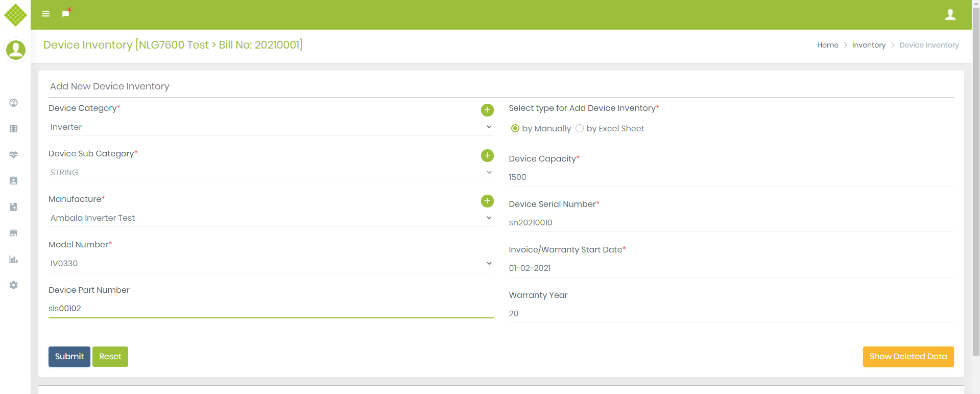This screenshot has width=980, height=394.
Task: Open the dashboard gauge sidebar icon
Action: coord(14,103)
